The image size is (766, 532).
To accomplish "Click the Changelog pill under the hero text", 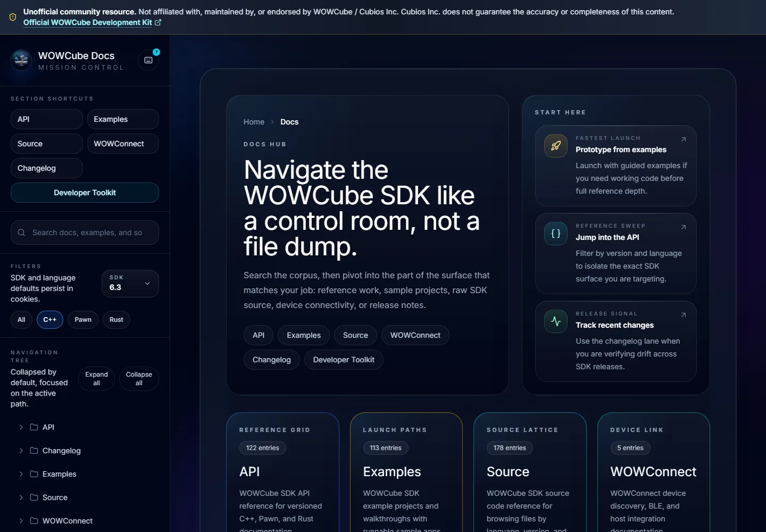I will coord(272,360).
